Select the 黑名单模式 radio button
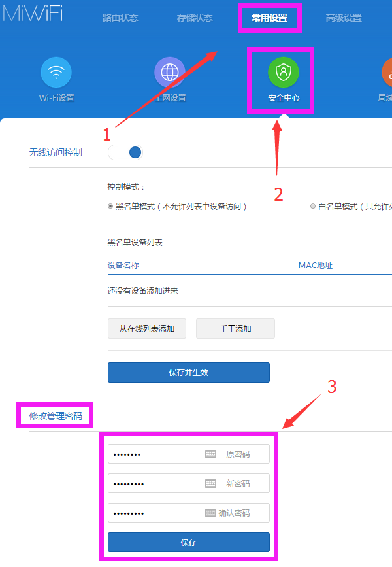This screenshot has width=392, height=567. pos(110,206)
